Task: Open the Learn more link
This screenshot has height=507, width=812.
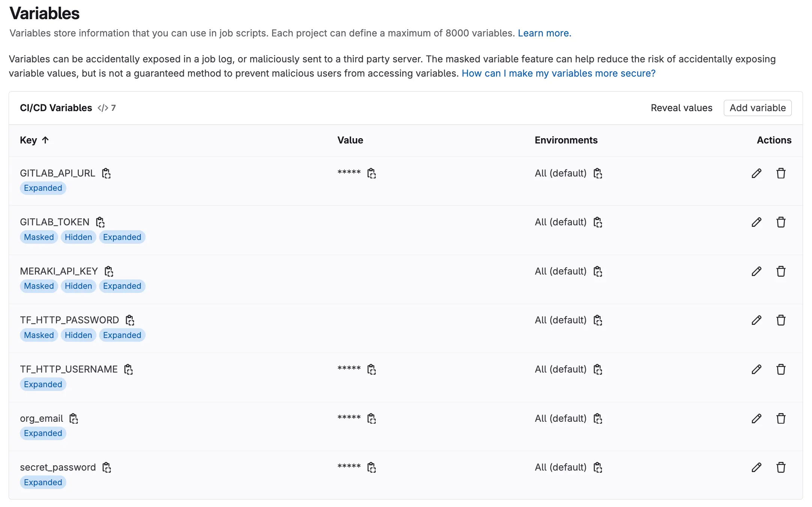Action: (x=544, y=33)
